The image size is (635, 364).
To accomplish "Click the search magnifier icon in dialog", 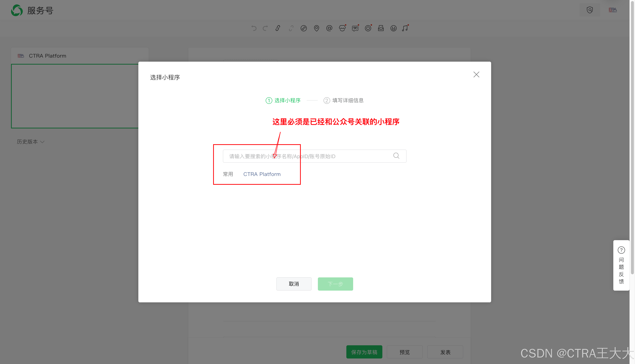I will tap(396, 156).
